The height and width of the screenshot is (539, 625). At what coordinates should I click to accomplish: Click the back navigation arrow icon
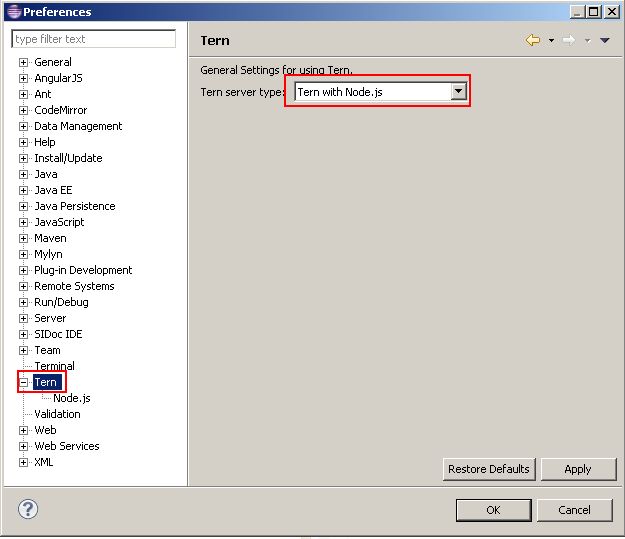[532, 40]
